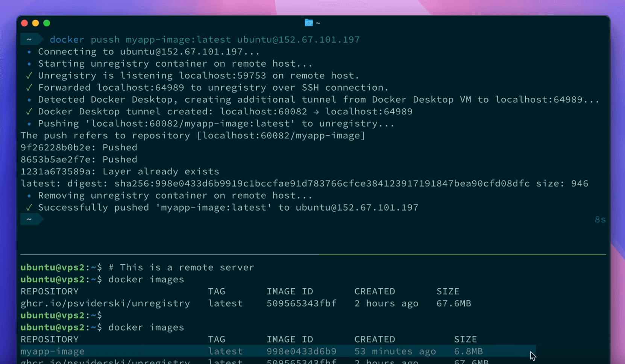Click '9f26228b0b2e: Pushed' layer line

coord(79,147)
